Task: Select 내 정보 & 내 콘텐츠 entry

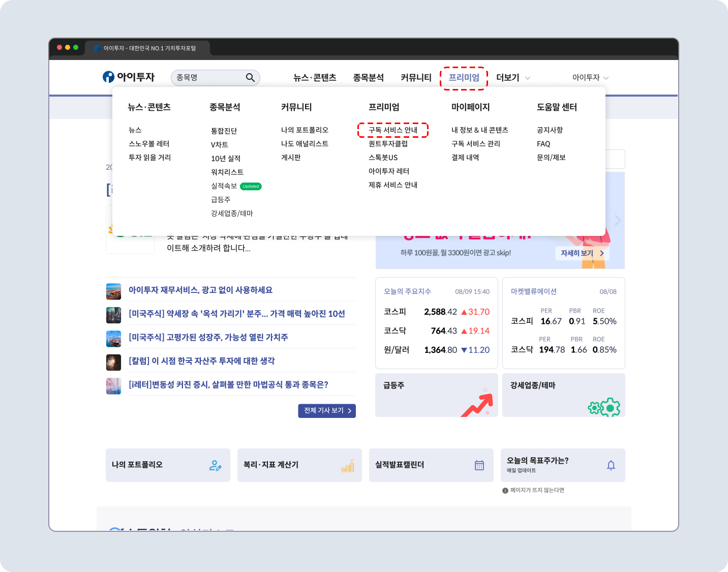Action: 480,130
